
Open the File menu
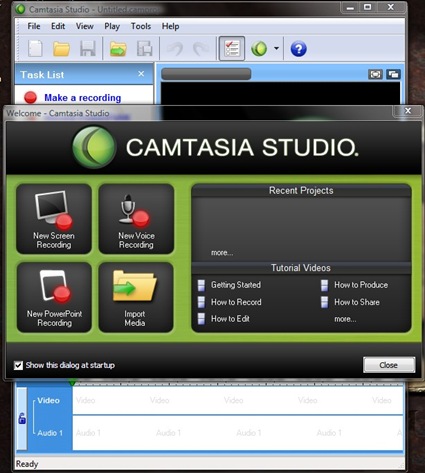[x=34, y=26]
